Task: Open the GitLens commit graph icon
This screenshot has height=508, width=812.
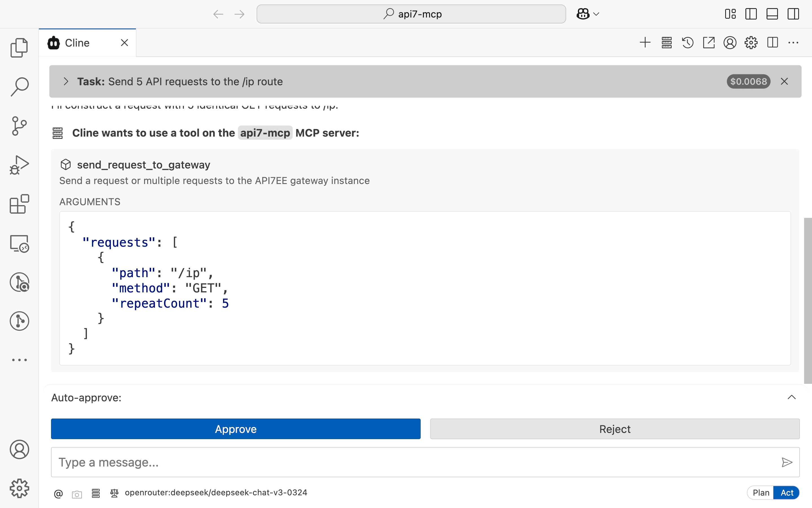Action: 19,321
